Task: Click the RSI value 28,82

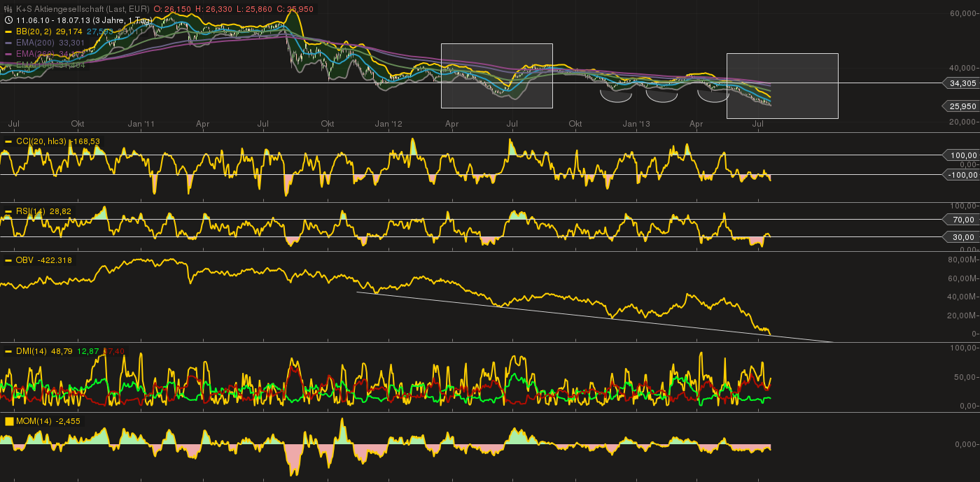Action: [x=61, y=211]
